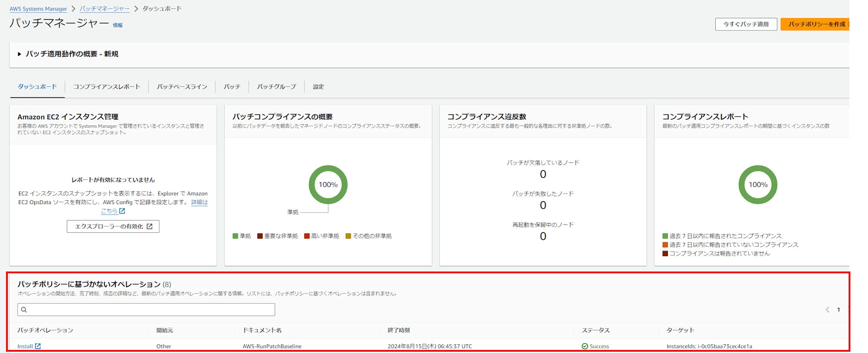Screen dimensions: 868x353
Task: Click 再起動を保留中のノード count value
Action: coord(543,236)
